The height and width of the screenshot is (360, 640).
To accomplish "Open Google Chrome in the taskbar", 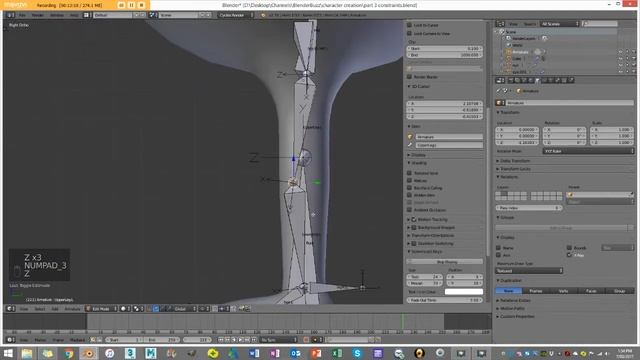I will 68,353.
